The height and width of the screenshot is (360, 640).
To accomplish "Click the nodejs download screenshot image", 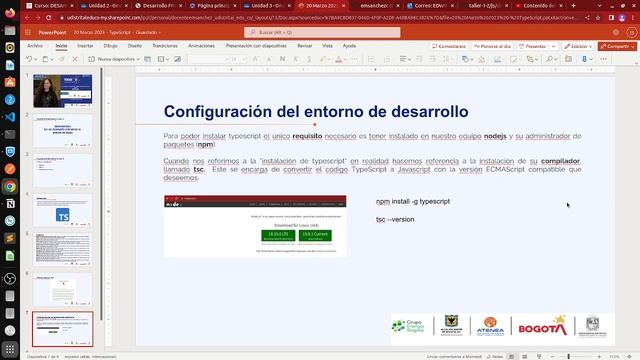I will tap(255, 226).
